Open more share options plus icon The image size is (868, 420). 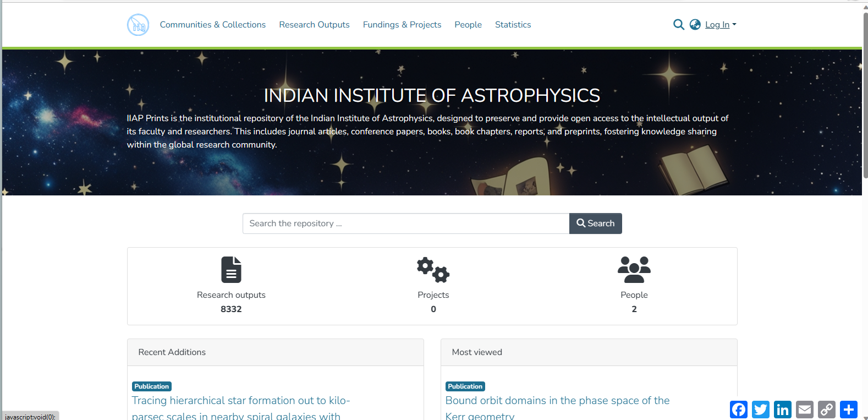coord(849,410)
